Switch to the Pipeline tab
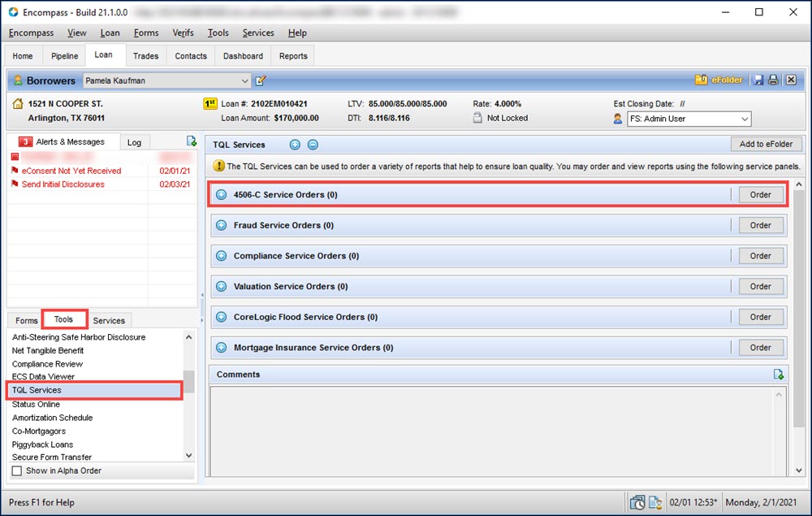Image resolution: width=812 pixels, height=516 pixels. coord(65,56)
